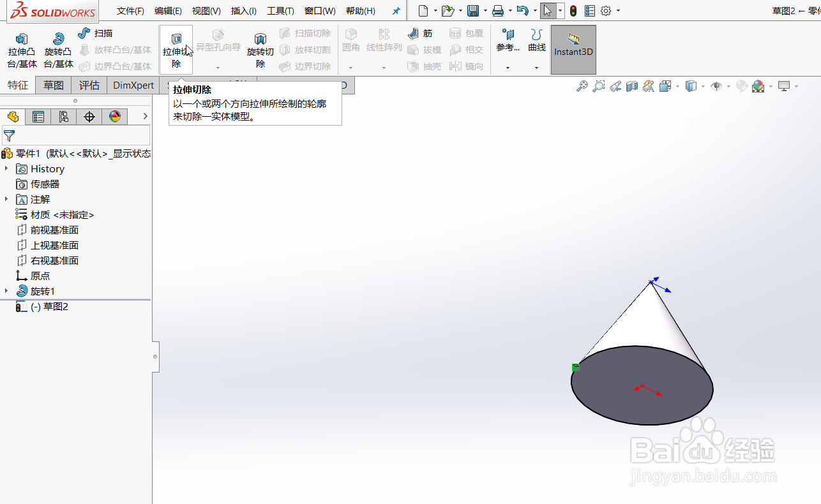The height and width of the screenshot is (504, 821).
Task: Open the Display Style icon
Action: click(x=691, y=86)
